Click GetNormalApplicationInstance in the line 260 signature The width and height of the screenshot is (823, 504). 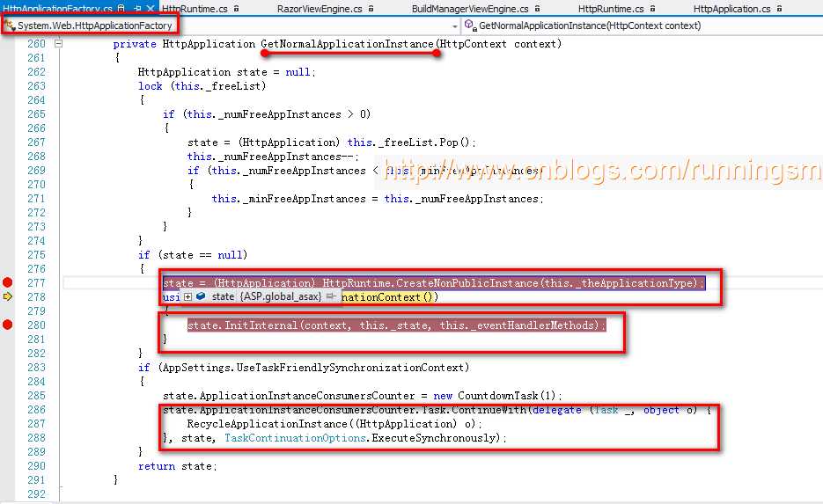347,44
